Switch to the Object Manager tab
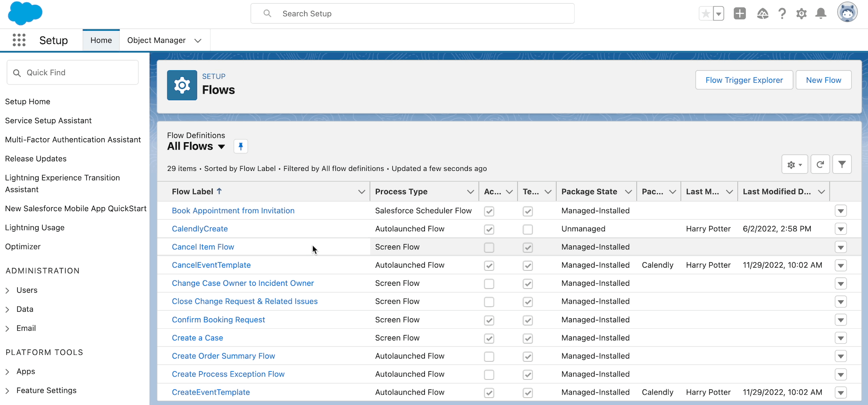 point(156,40)
